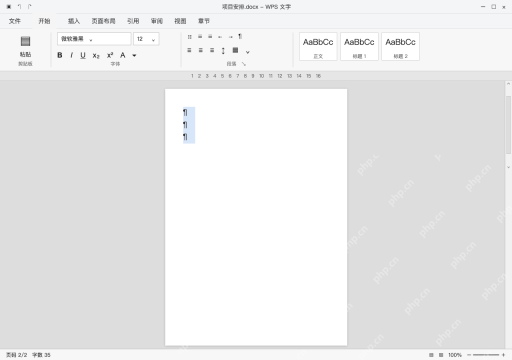
Task: Open the font color dropdown arrow
Action: coord(134,55)
